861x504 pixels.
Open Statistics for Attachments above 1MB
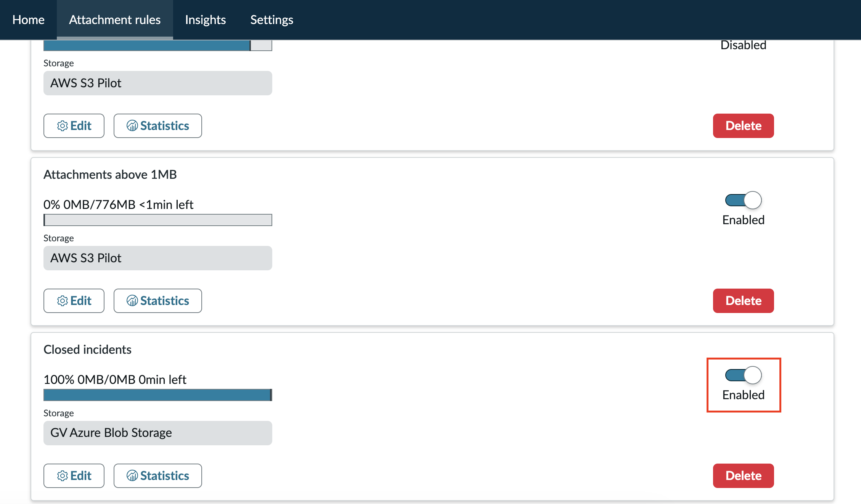[158, 301]
